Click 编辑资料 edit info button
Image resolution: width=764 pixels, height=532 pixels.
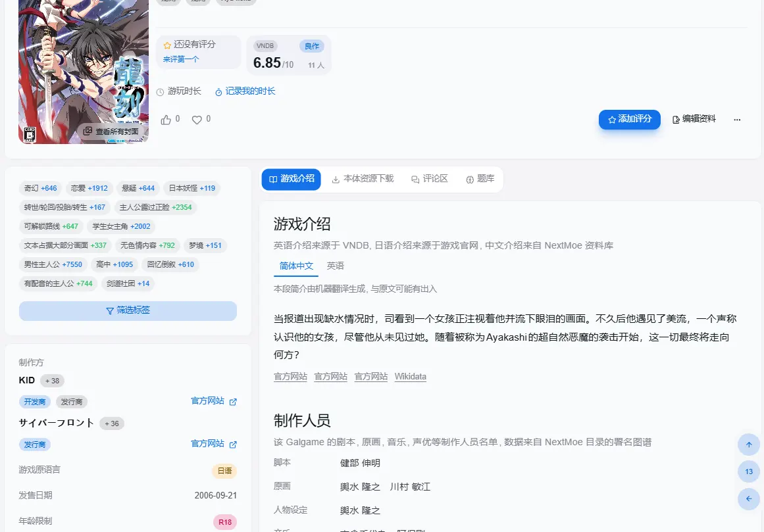[x=694, y=119]
